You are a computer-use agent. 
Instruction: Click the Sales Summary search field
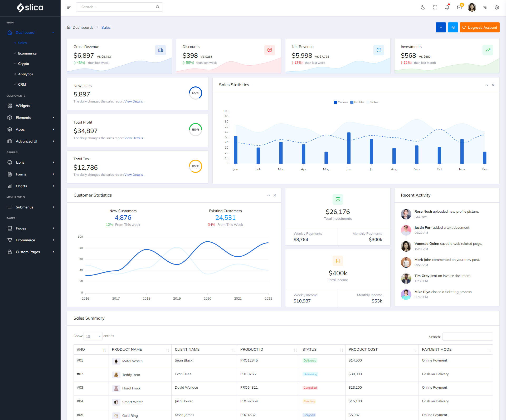(x=468, y=337)
